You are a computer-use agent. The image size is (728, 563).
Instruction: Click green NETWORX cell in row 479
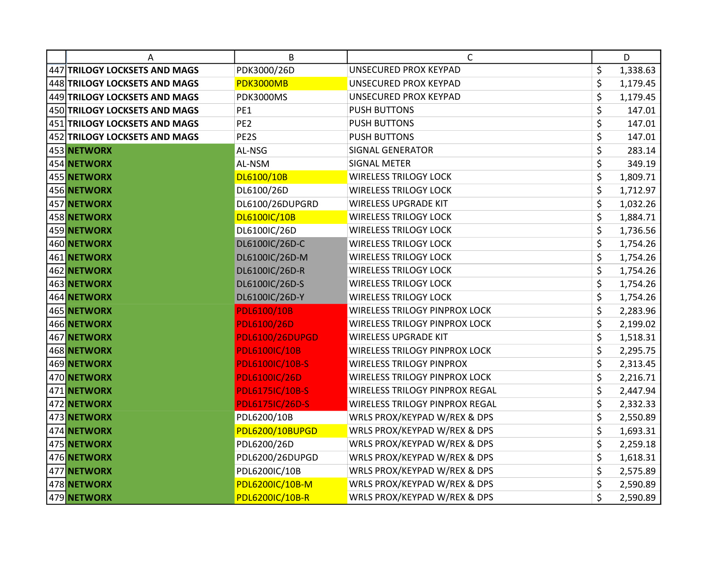click(x=150, y=498)
